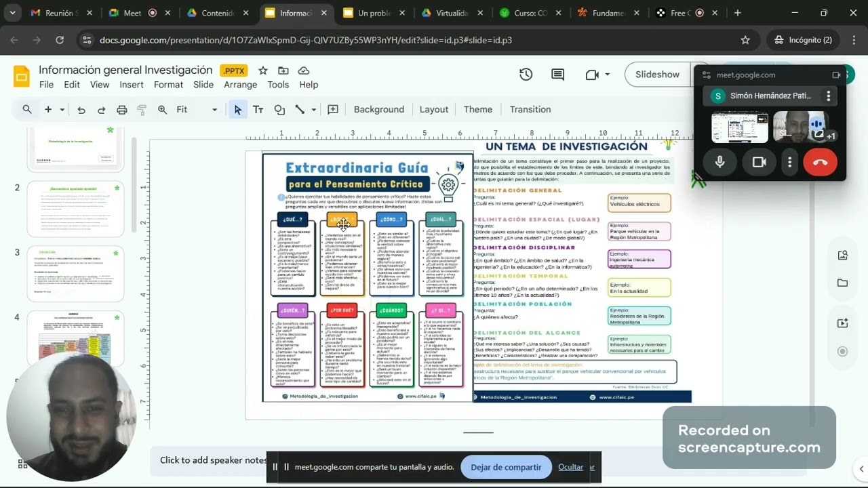The image size is (868, 488).
Task: Check cloud document status icon
Action: click(x=304, y=70)
